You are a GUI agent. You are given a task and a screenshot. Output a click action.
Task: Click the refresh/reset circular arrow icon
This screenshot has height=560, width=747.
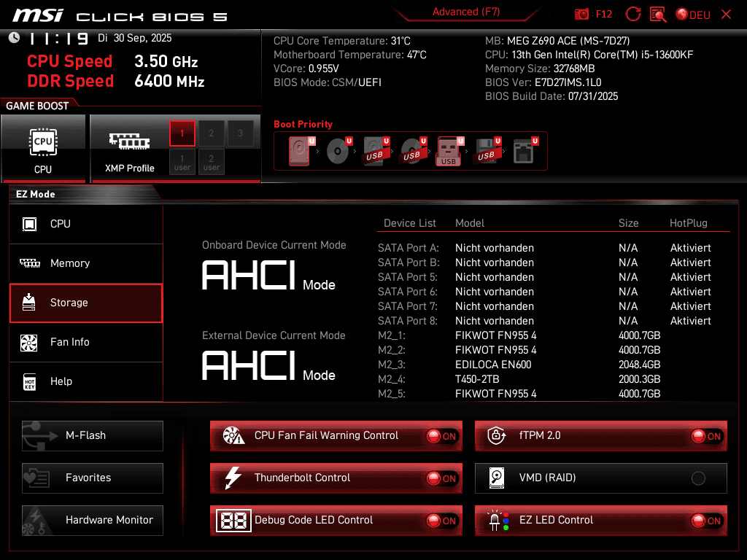[x=632, y=15]
